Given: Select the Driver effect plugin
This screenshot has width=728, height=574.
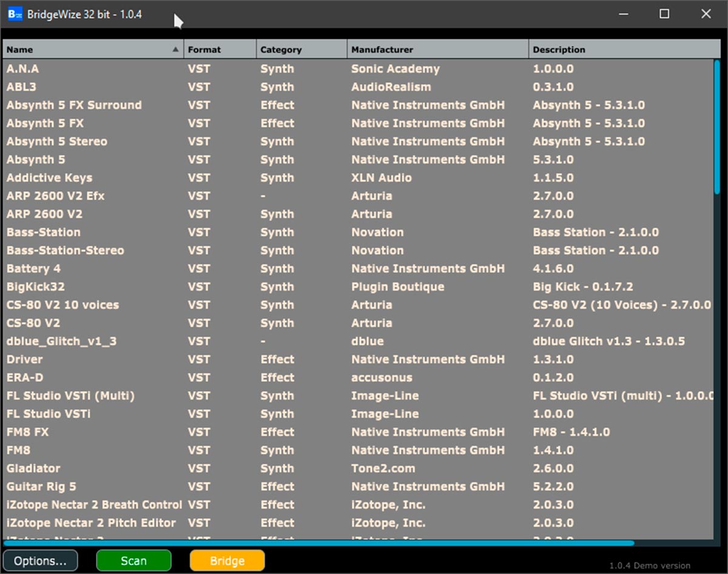Looking at the screenshot, I should pyautogui.click(x=24, y=360).
